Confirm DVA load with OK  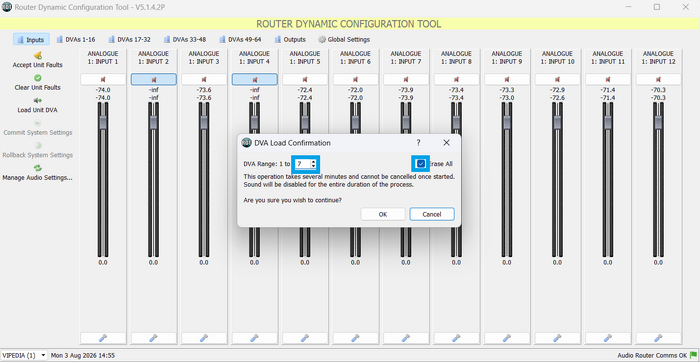[x=383, y=214]
